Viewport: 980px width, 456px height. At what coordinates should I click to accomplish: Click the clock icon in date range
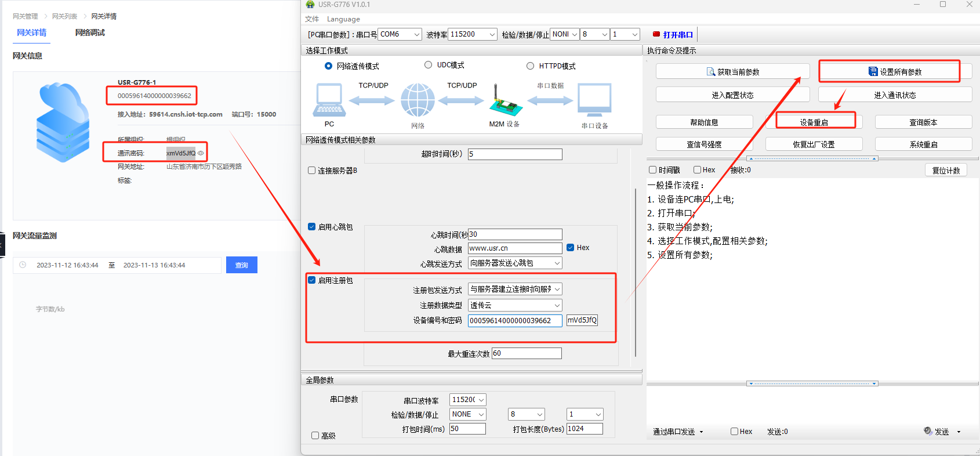pyautogui.click(x=23, y=265)
